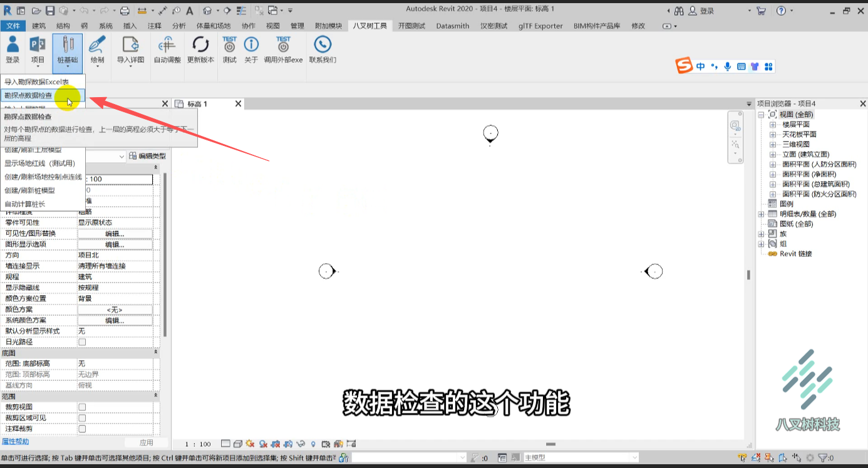Image resolution: width=868 pixels, height=468 pixels.
Task: Open the 桩基础 pile foundation tool
Action: 68,49
